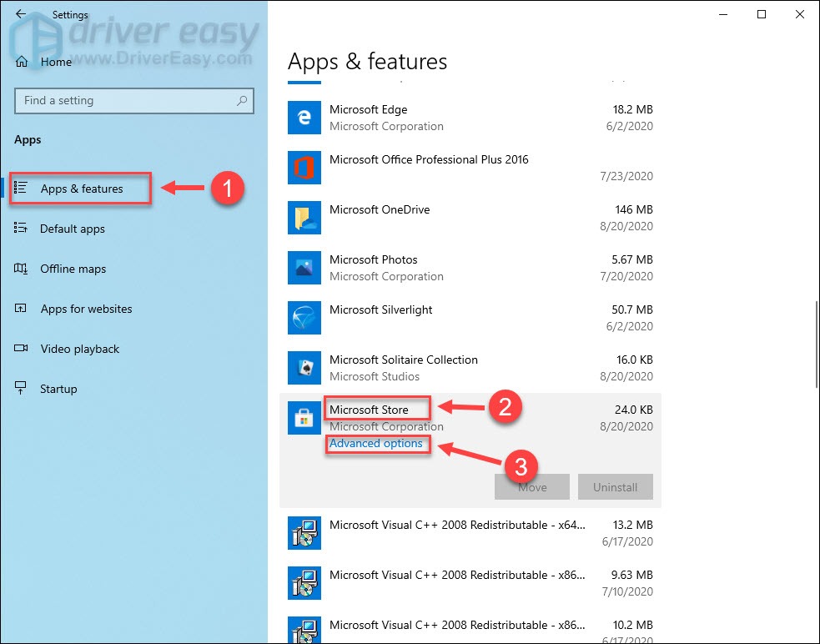Click the Apps for websites icon

(20, 308)
